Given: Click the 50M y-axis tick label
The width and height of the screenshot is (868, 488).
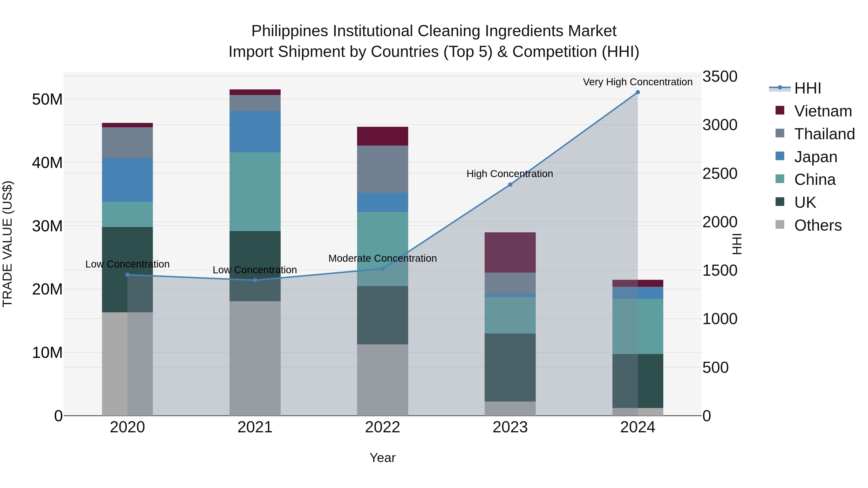Looking at the screenshot, I should tap(47, 99).
